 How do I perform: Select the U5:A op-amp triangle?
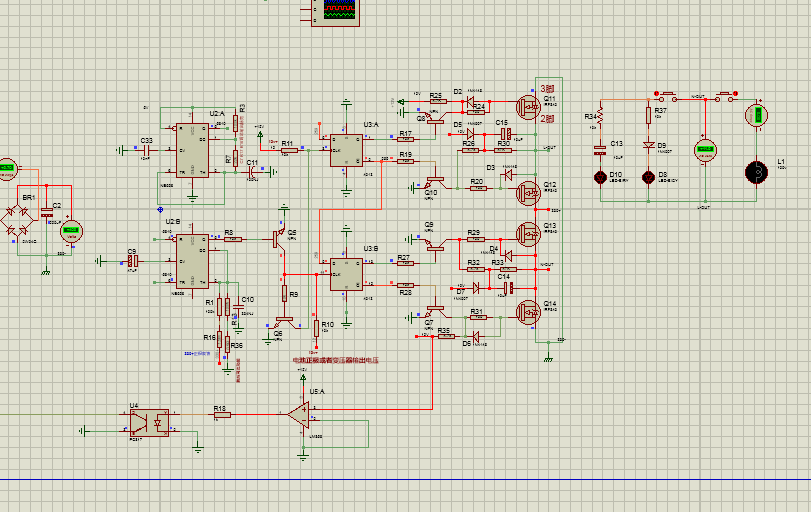pos(299,415)
